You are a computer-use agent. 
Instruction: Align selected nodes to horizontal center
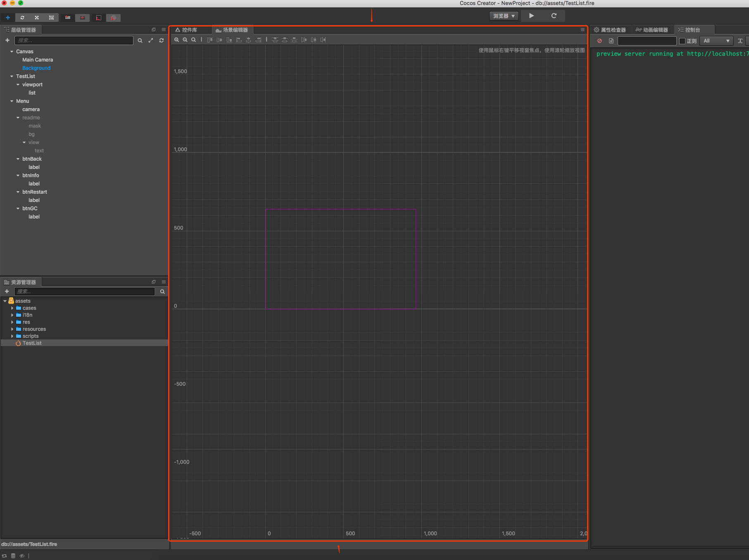click(249, 40)
